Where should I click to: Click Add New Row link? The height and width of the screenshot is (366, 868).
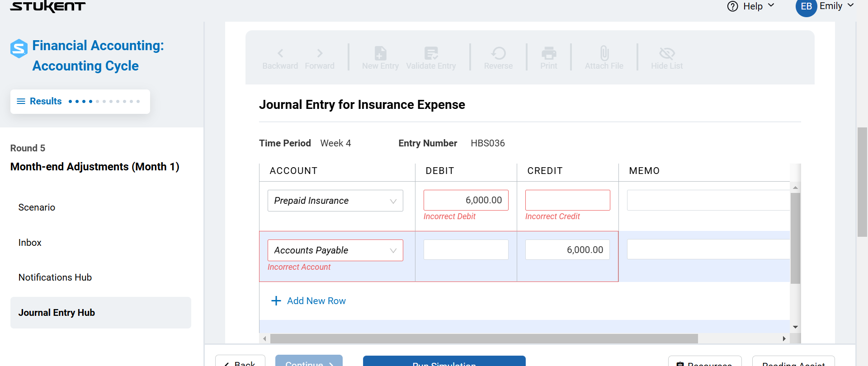click(316, 301)
